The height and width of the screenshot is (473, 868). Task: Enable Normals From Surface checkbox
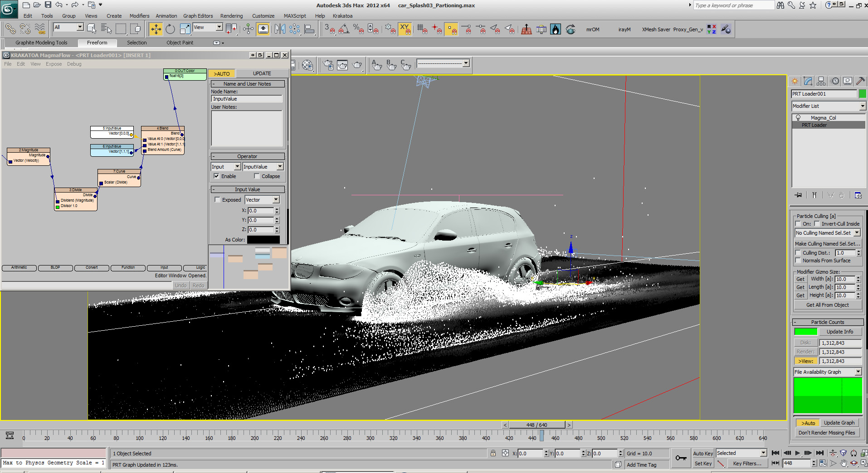click(x=798, y=261)
